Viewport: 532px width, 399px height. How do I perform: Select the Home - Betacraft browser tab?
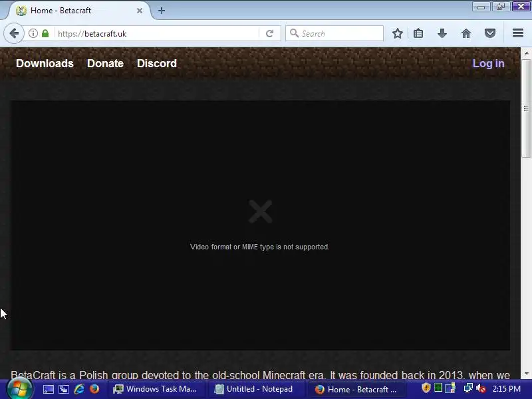(78, 11)
